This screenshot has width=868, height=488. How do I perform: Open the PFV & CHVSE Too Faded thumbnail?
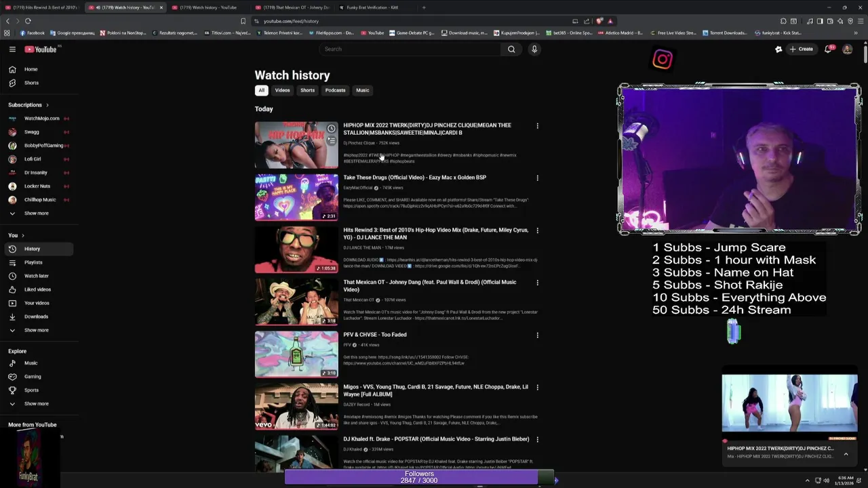296,354
